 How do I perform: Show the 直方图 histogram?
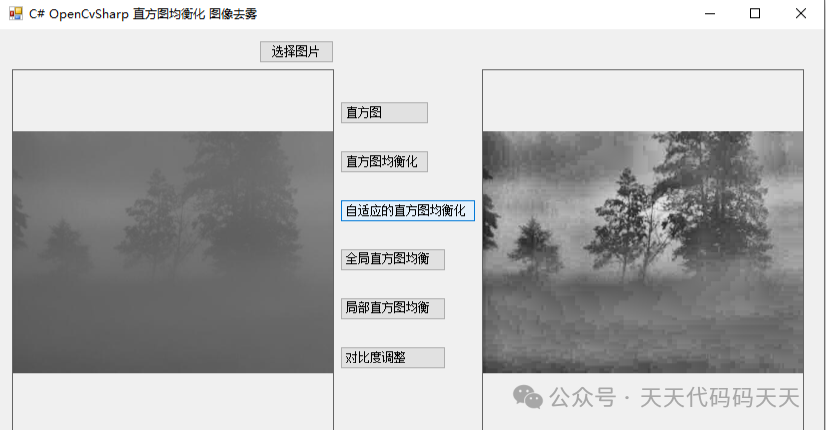pyautogui.click(x=384, y=112)
